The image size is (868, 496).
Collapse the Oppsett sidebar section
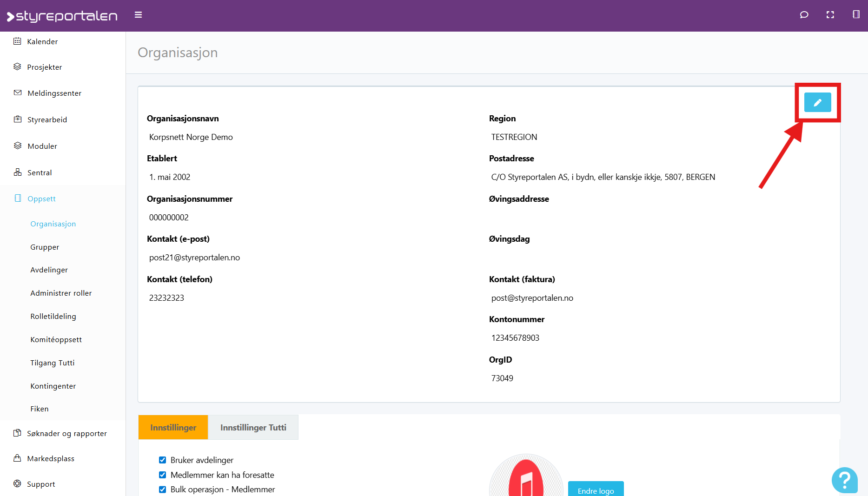[41, 198]
